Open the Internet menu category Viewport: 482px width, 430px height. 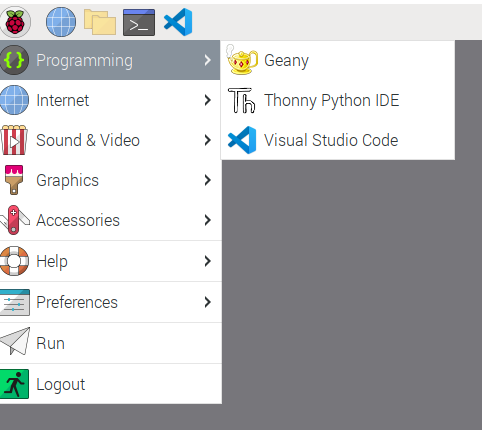[110, 100]
